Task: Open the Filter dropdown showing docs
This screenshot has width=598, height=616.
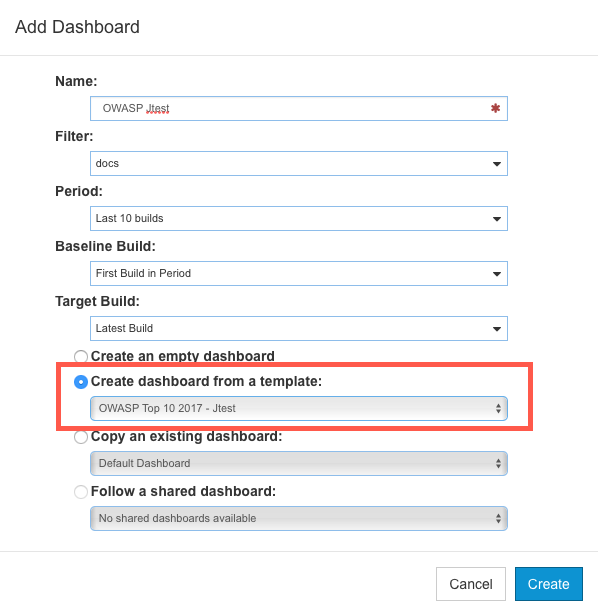Action: pyautogui.click(x=299, y=163)
